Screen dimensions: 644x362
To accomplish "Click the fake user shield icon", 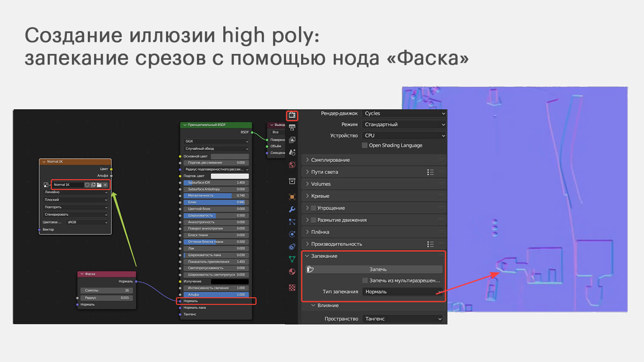I will pyautogui.click(x=87, y=185).
